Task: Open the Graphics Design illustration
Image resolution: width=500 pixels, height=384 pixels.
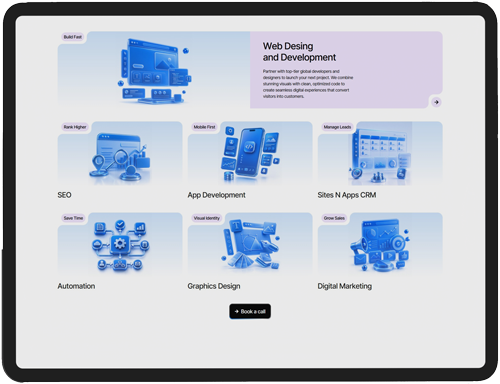Action: point(250,245)
